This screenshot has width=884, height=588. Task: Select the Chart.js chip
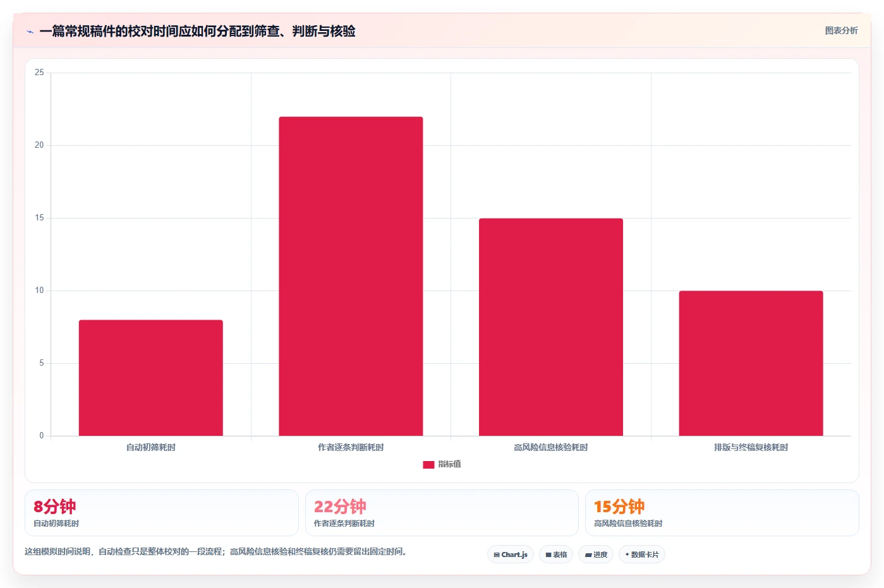(x=511, y=555)
